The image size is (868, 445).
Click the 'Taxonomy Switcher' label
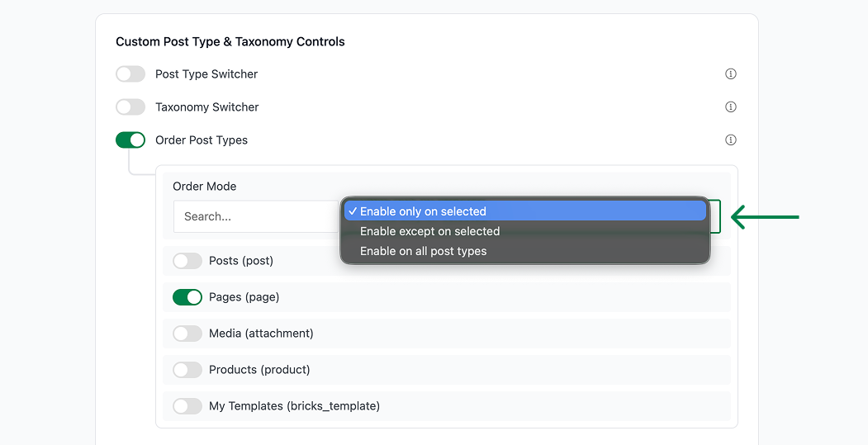(x=207, y=107)
